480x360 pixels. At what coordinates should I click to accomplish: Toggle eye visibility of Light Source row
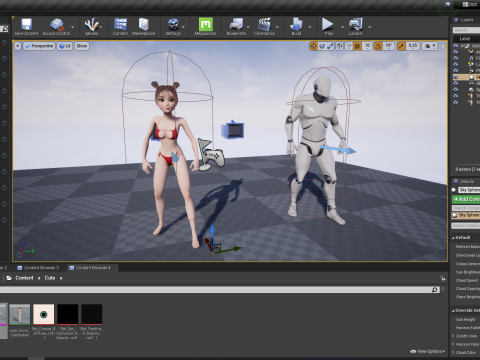(x=456, y=64)
